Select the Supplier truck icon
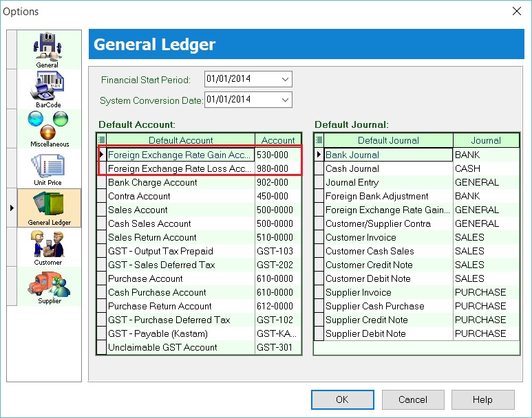The image size is (532, 418). (x=49, y=284)
